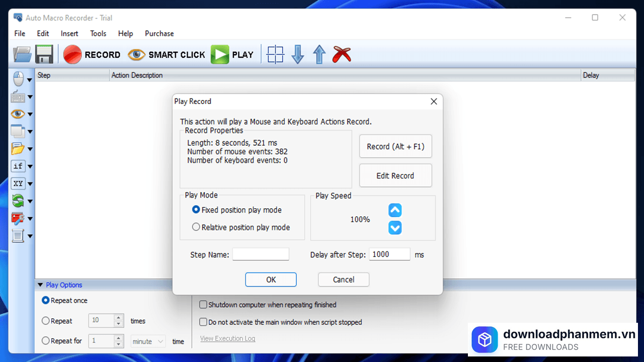644x362 pixels.
Task: Increment the Repeat for value of 1
Action: pos(119,338)
